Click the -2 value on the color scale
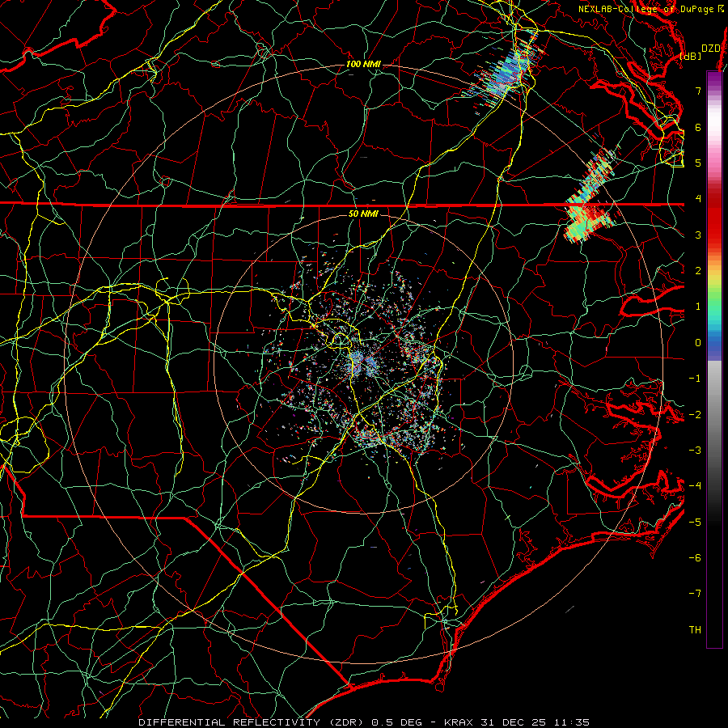The height and width of the screenshot is (728, 728). tap(695, 415)
